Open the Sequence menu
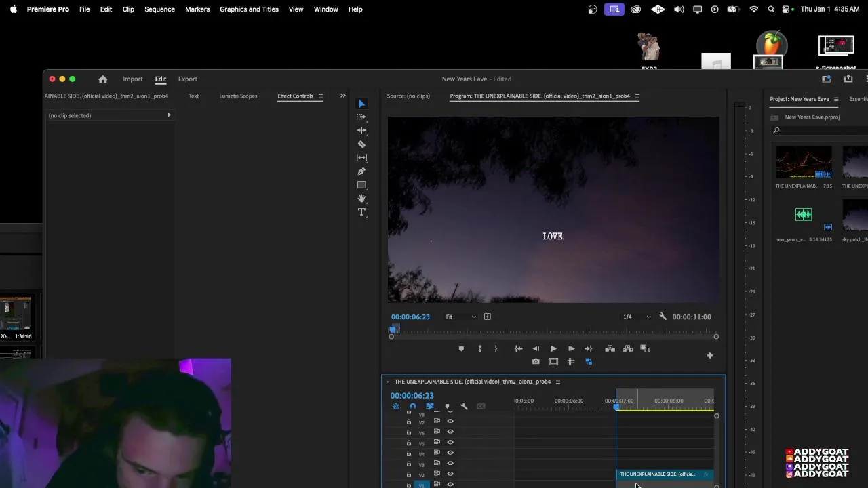The height and width of the screenshot is (488, 868). coord(159,9)
